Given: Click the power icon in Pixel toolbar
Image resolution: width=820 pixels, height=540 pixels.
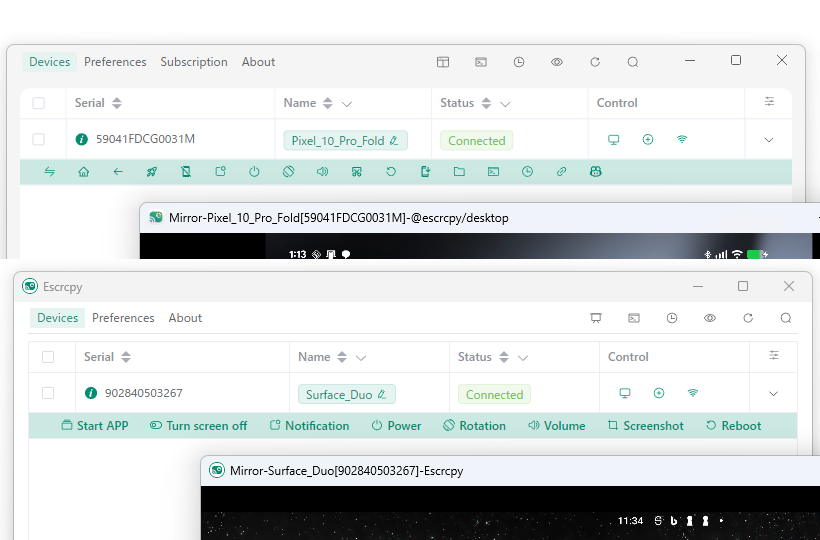Looking at the screenshot, I should [254, 171].
